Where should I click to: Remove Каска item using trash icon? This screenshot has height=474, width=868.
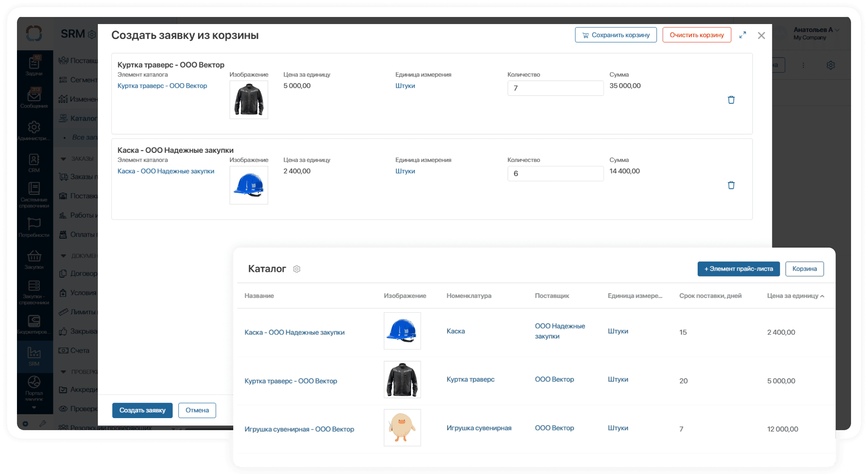(731, 185)
